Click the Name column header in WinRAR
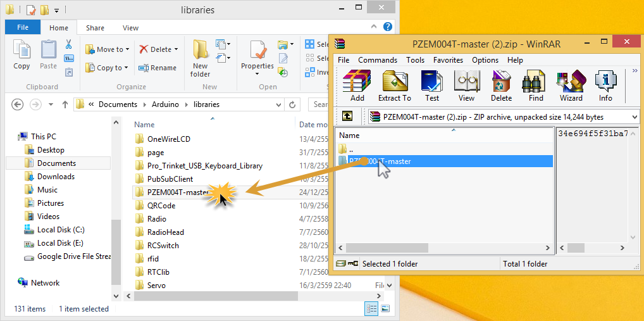Viewport: 644px width, 321px height. point(349,135)
